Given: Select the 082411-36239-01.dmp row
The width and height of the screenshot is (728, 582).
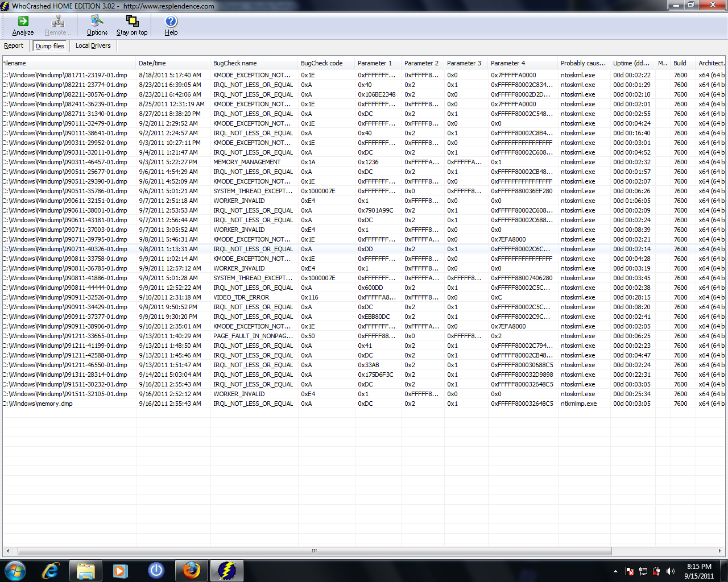Looking at the screenshot, I should tap(364, 104).
